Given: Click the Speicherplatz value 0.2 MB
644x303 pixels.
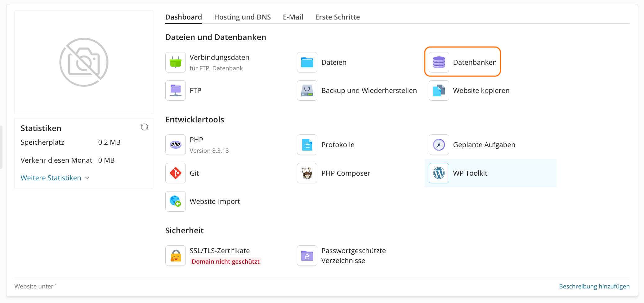Looking at the screenshot, I should point(109,142).
